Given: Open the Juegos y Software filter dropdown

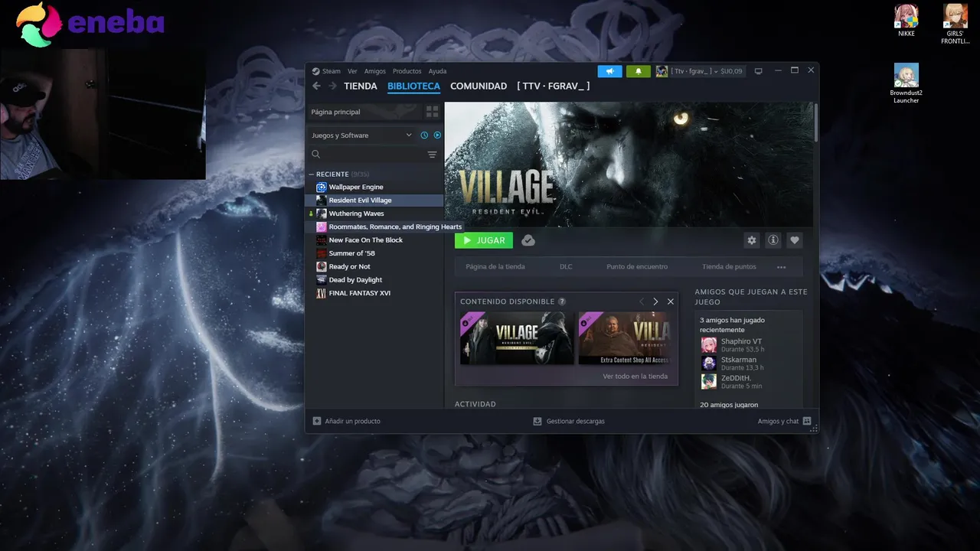Looking at the screenshot, I should [361, 135].
